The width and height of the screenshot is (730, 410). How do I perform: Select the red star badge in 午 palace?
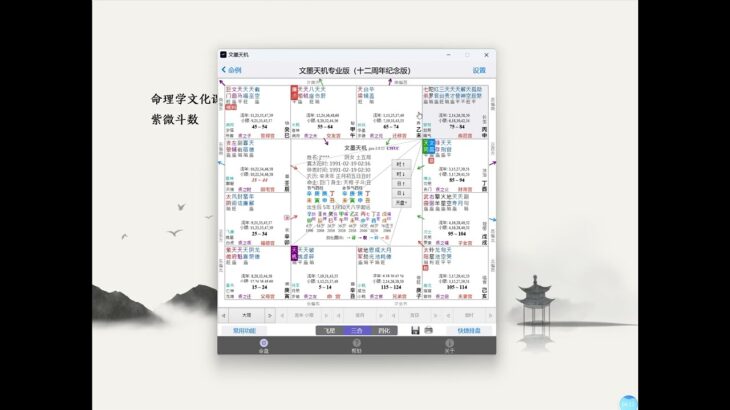coord(294,92)
